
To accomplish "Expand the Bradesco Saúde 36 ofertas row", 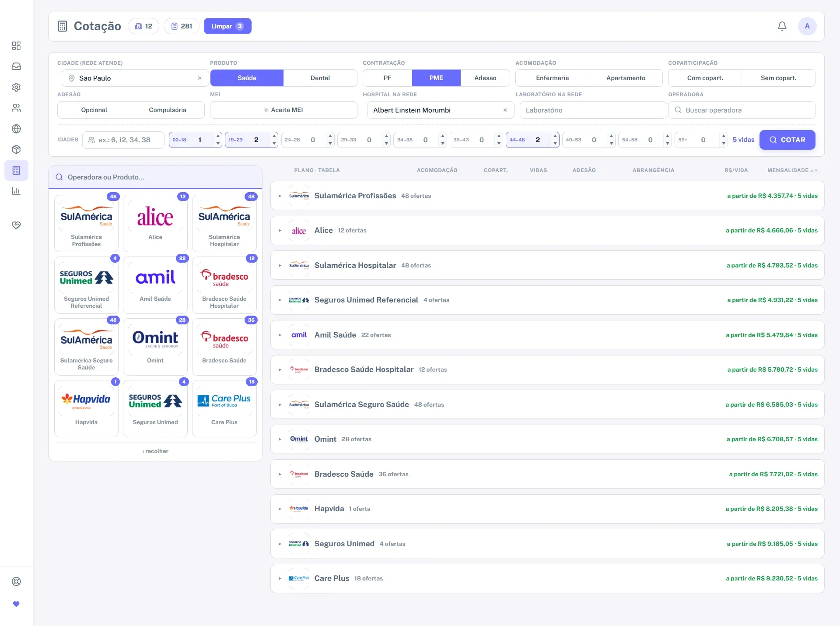I will coord(547,474).
